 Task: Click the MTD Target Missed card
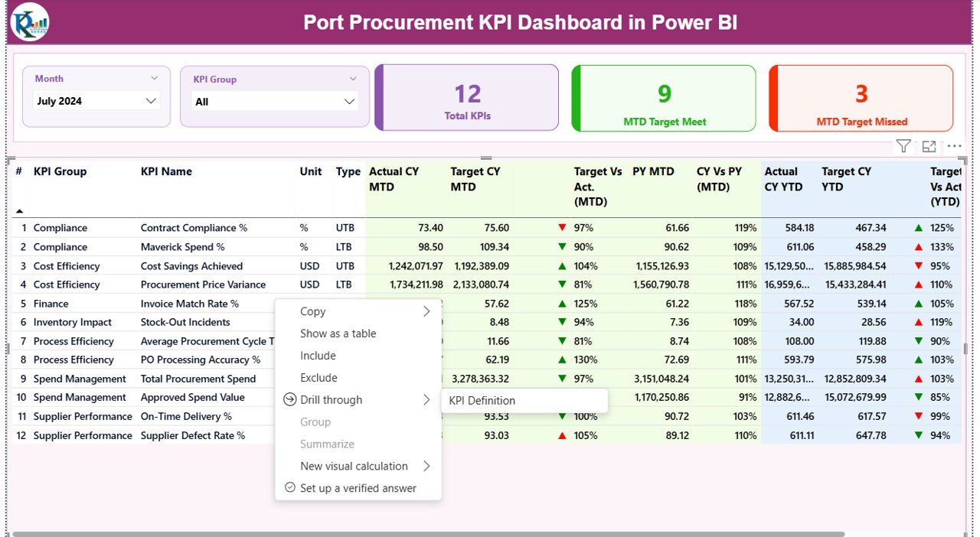(x=861, y=98)
